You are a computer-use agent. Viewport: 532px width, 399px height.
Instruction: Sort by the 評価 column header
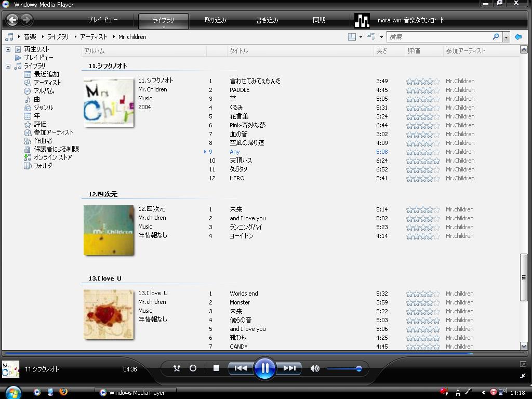(x=424, y=51)
